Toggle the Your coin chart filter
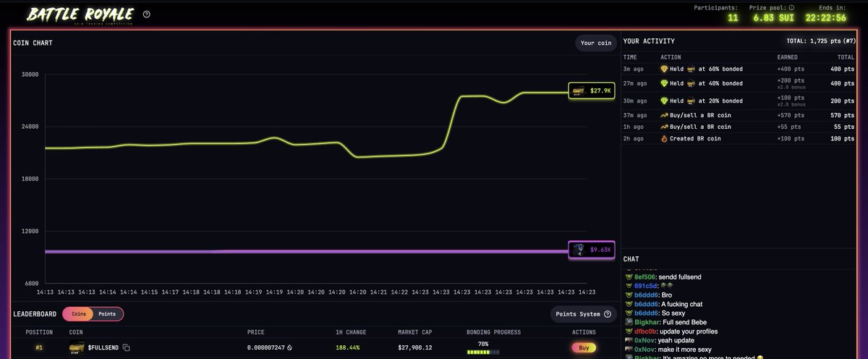This screenshot has height=359, width=868. click(x=596, y=43)
